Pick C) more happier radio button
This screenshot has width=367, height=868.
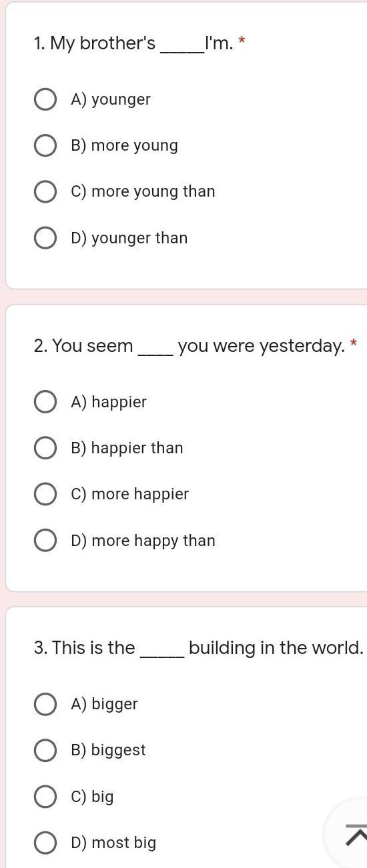45,494
